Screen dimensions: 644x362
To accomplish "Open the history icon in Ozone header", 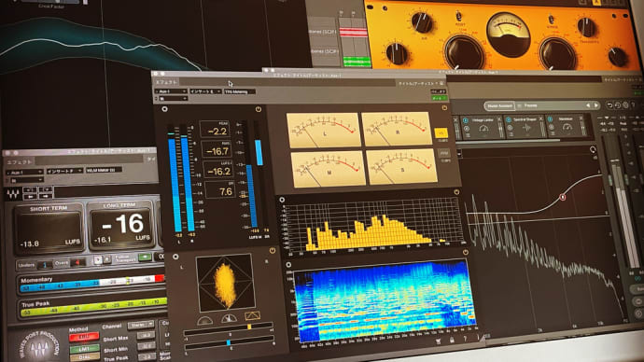I will (x=618, y=105).
